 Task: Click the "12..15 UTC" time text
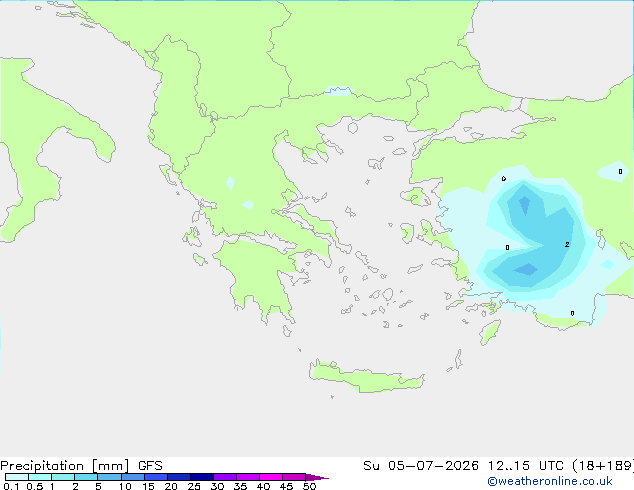point(525,466)
